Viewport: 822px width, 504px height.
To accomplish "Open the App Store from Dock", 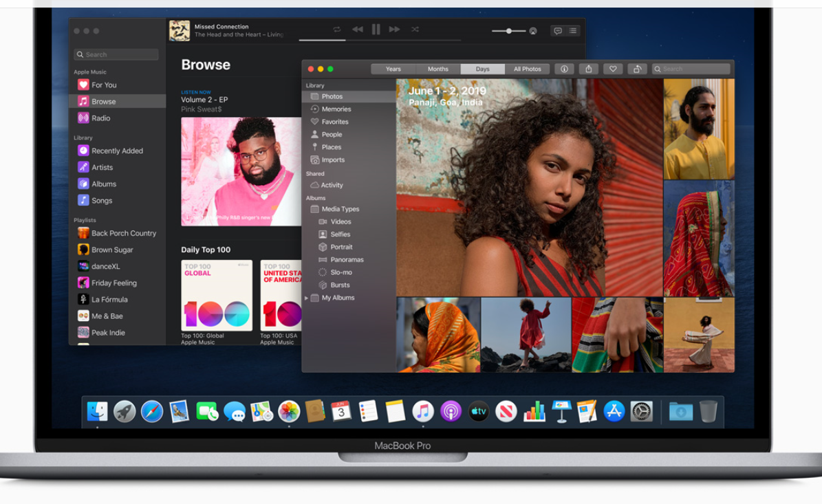I will click(614, 411).
